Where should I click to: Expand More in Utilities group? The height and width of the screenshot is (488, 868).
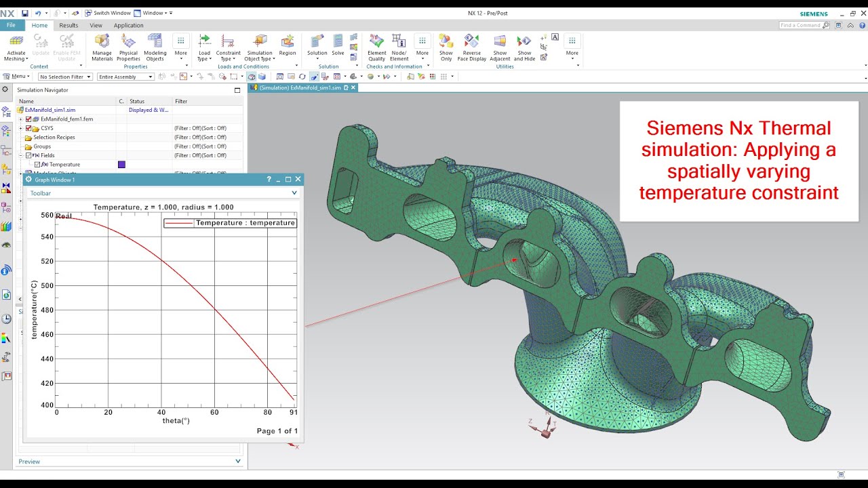(572, 48)
